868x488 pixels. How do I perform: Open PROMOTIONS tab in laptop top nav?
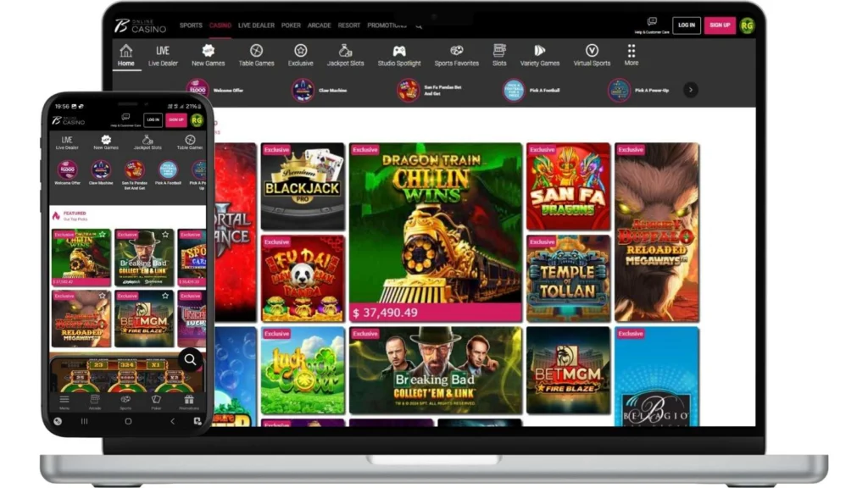point(387,25)
